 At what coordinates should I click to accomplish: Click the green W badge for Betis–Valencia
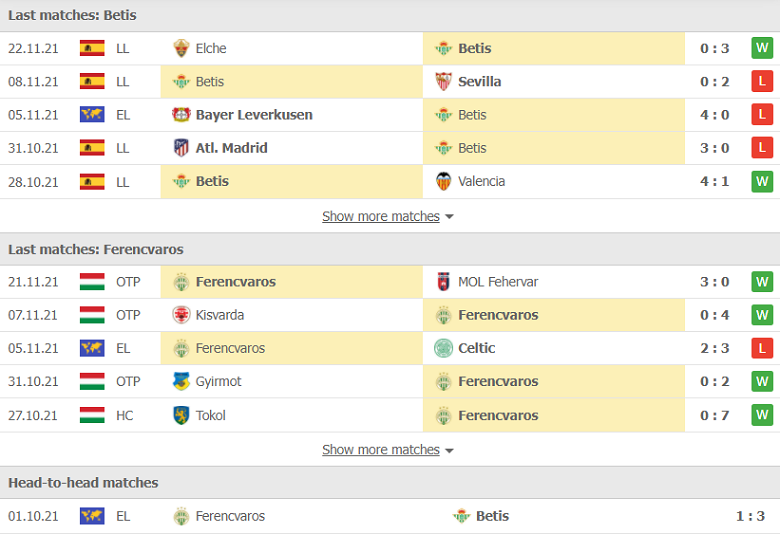point(762,181)
